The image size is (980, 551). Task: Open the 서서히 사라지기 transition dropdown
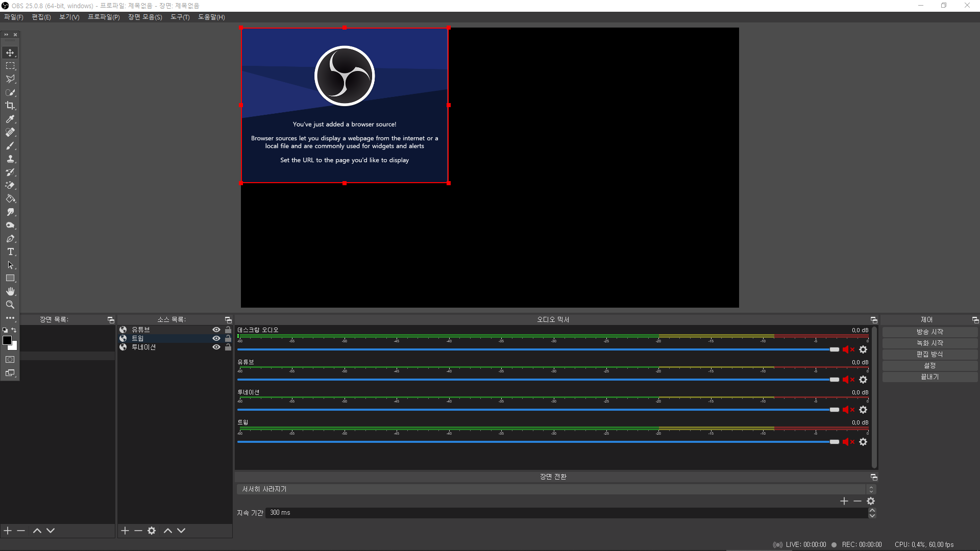pyautogui.click(x=554, y=489)
